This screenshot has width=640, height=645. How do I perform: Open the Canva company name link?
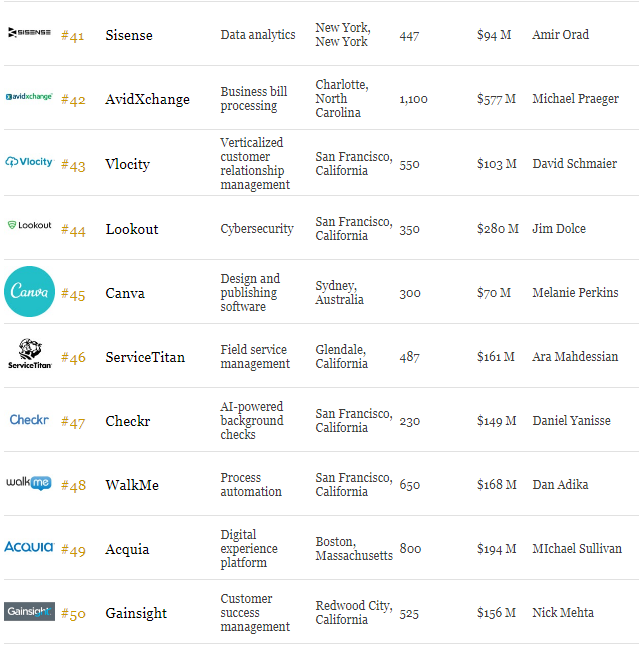click(x=125, y=293)
